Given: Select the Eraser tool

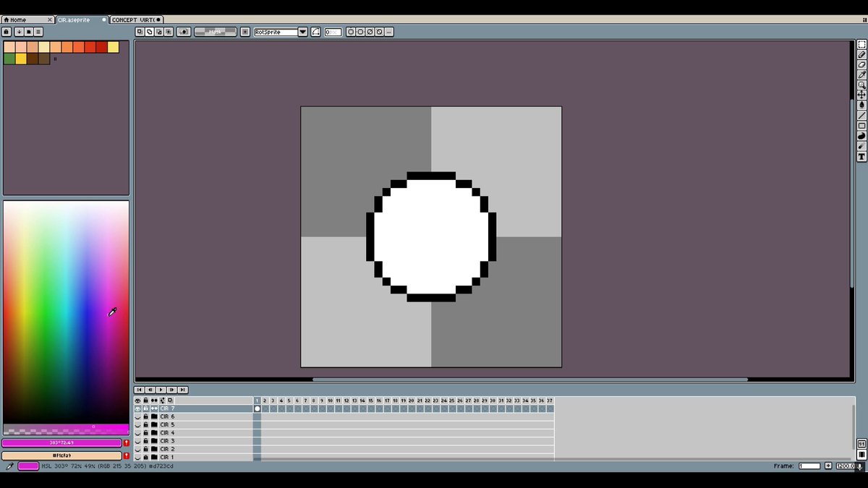Looking at the screenshot, I should click(x=861, y=65).
